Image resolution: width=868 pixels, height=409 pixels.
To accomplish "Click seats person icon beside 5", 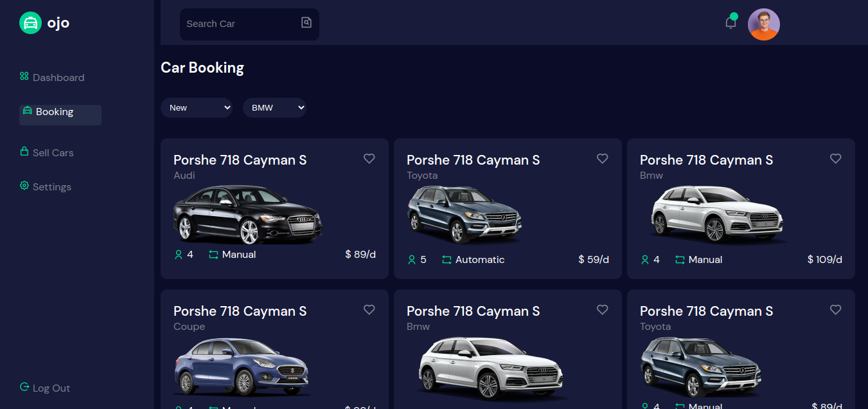I will [412, 260].
